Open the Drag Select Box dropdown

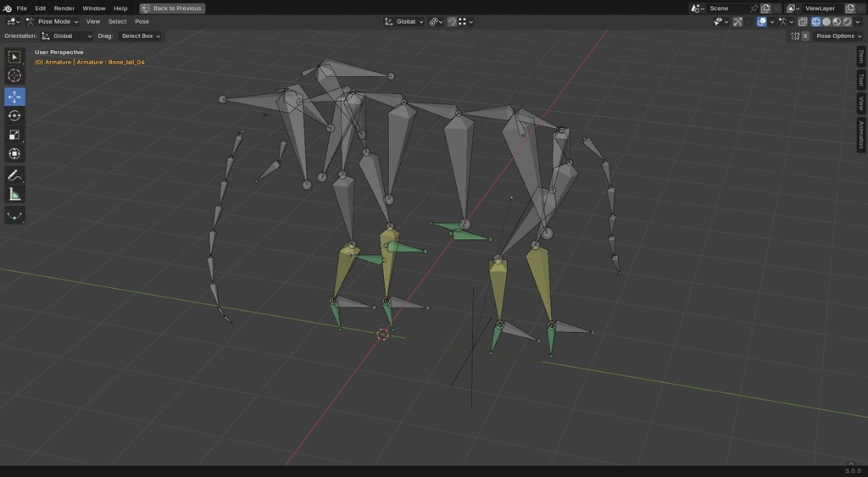point(140,36)
